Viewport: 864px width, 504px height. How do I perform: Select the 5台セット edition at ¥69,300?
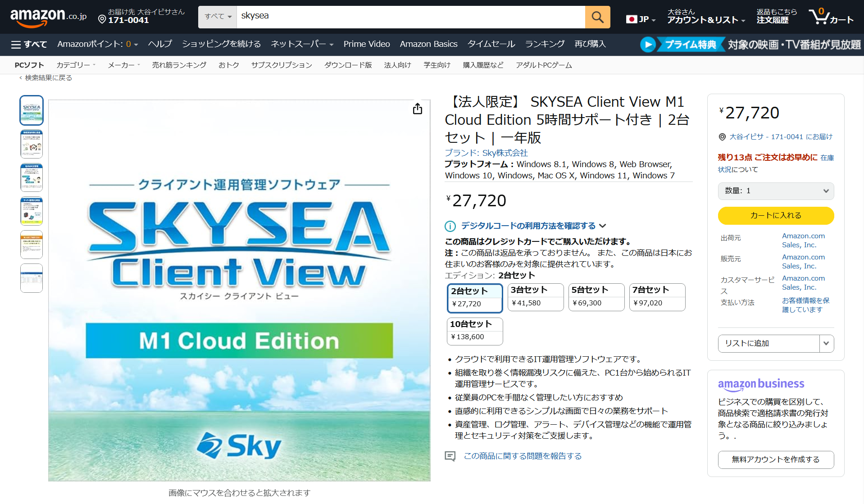[x=596, y=297]
